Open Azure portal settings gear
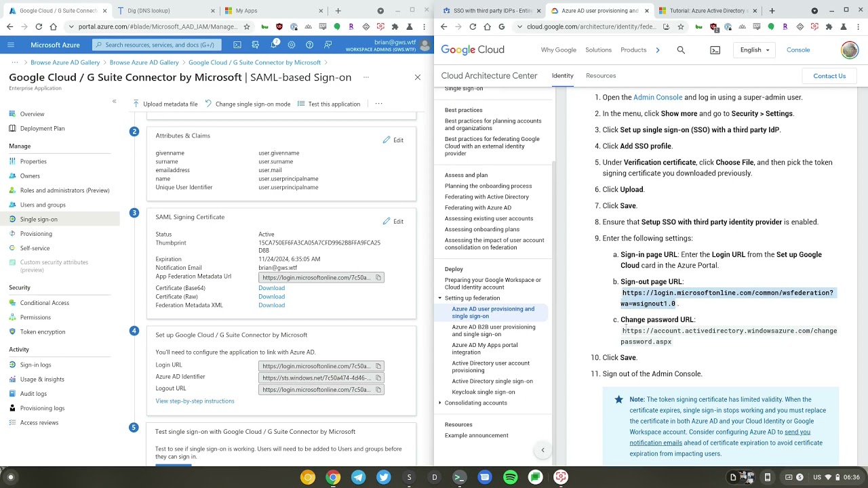The image size is (868, 488). (x=292, y=45)
